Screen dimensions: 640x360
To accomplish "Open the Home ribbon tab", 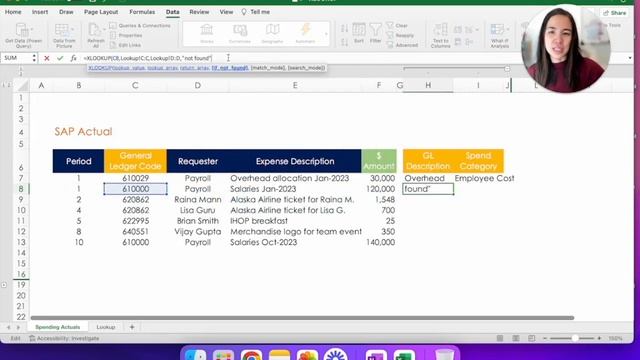I will point(13,12).
